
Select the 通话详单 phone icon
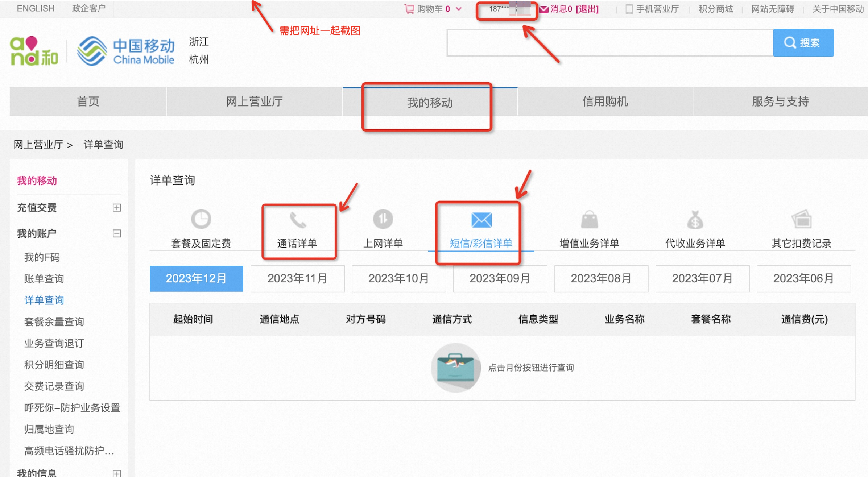(297, 220)
